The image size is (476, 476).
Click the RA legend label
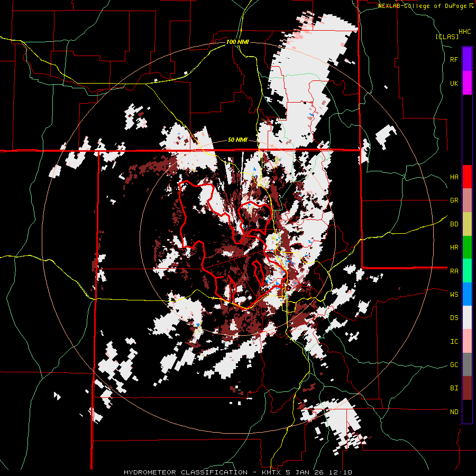point(454,271)
